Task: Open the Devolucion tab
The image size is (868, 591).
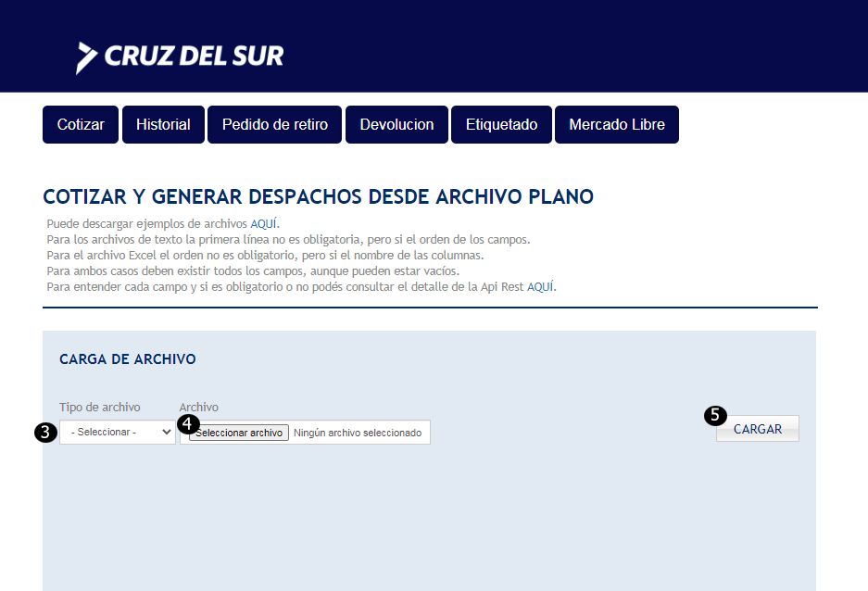Action: click(396, 125)
